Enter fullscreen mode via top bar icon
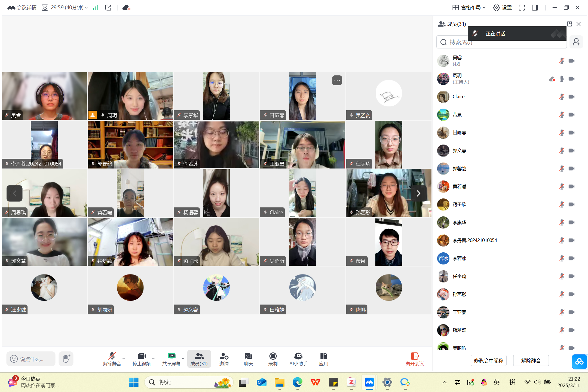The width and height of the screenshot is (588, 392). tap(522, 8)
